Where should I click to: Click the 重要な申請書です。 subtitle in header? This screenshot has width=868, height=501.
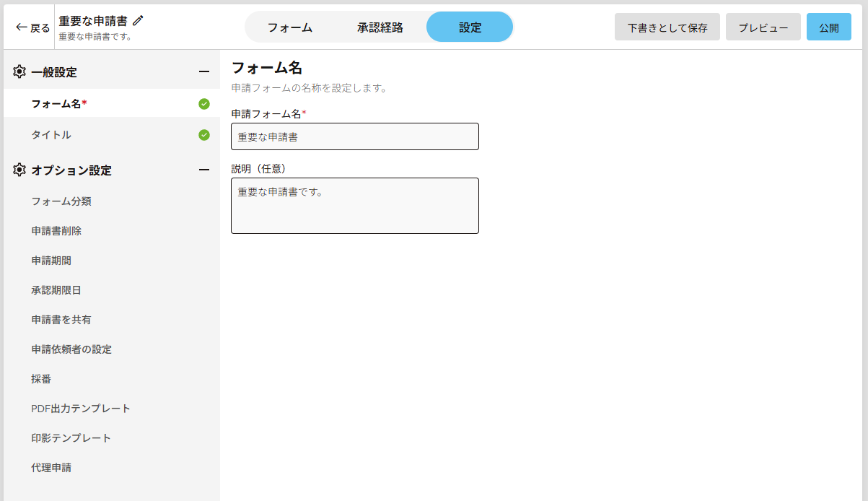pyautogui.click(x=95, y=36)
